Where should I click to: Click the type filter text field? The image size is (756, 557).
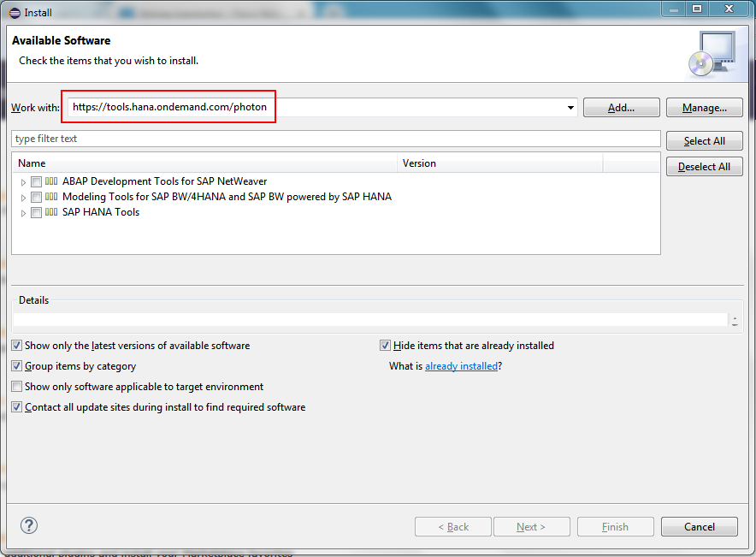point(335,139)
